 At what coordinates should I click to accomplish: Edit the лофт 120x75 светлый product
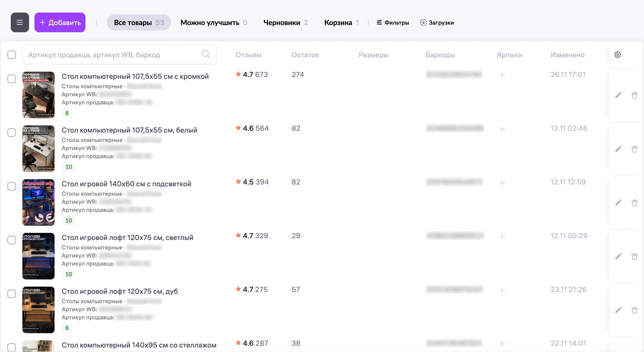point(618,256)
